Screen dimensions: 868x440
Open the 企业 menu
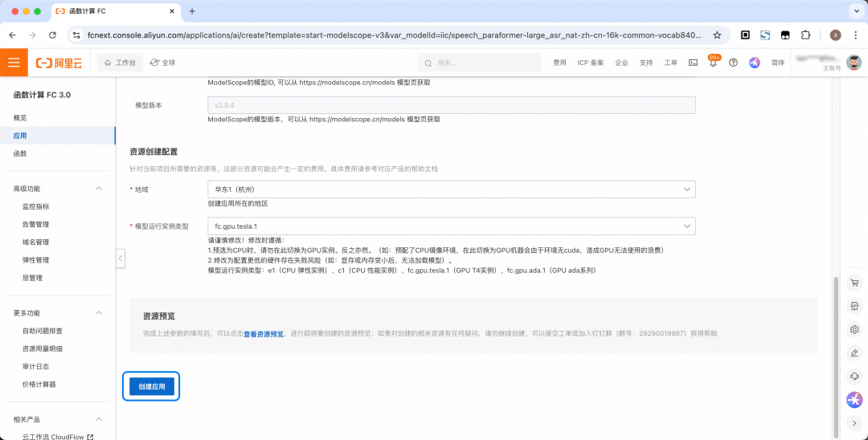pos(621,63)
